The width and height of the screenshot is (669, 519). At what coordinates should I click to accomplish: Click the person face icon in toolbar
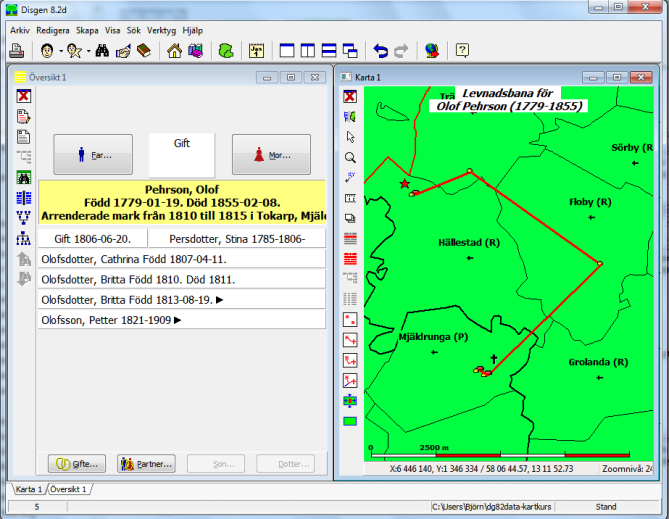pos(47,51)
